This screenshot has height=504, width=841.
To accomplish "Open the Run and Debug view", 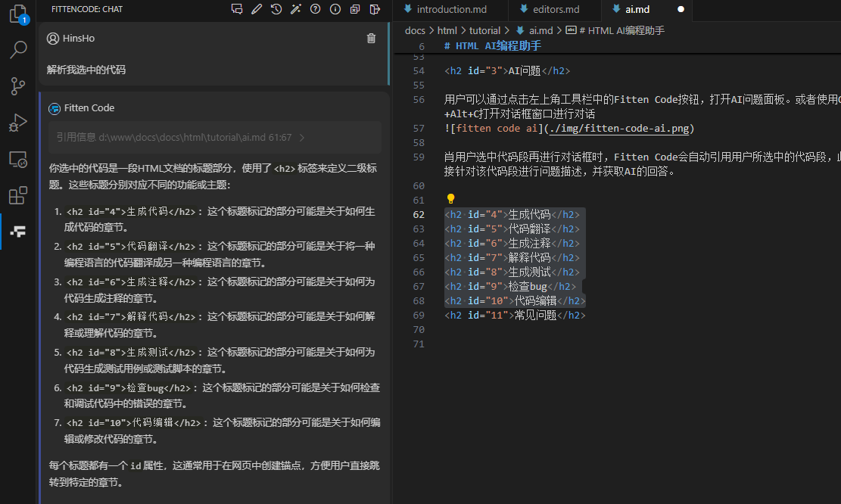I will pos(18,123).
